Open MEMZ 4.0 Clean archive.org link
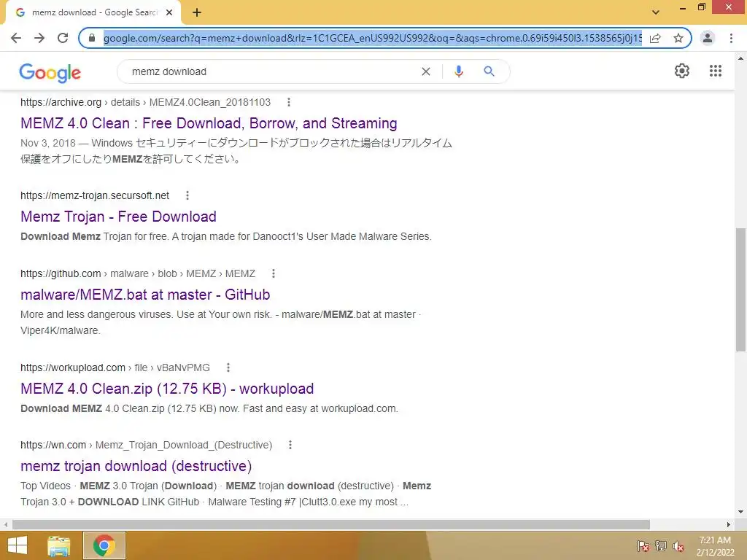747x560 pixels. 209,123
